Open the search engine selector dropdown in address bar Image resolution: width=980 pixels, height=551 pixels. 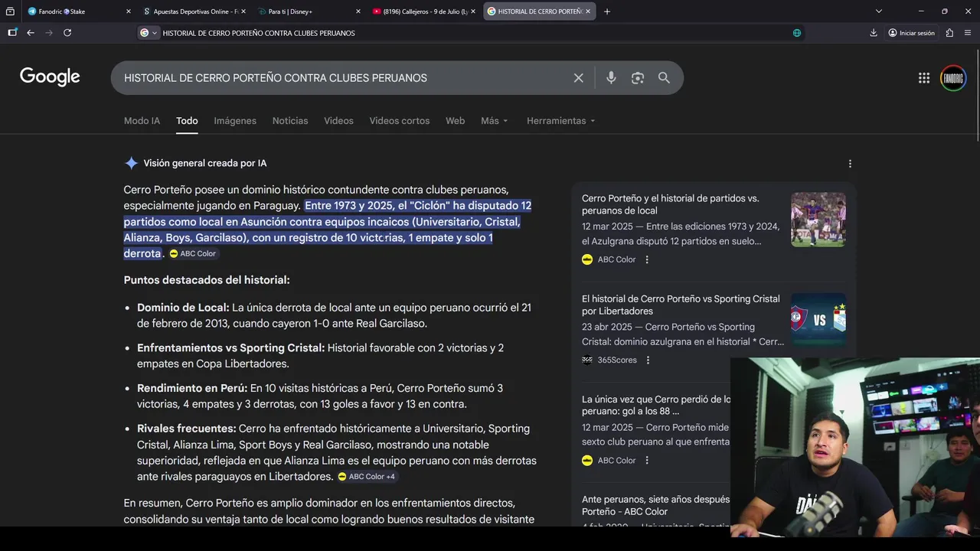[149, 33]
